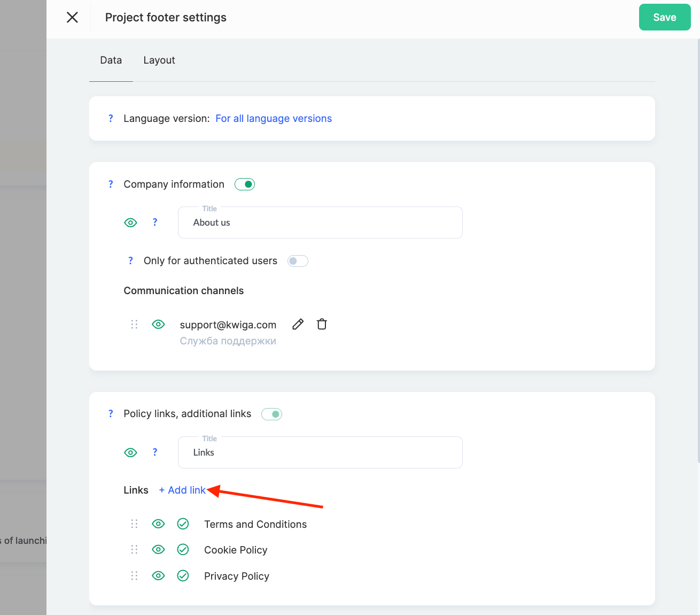Screen dimensions: 700x615
Task: Delete the support@kwiga.com channel with the trash icon
Action: 322,324
